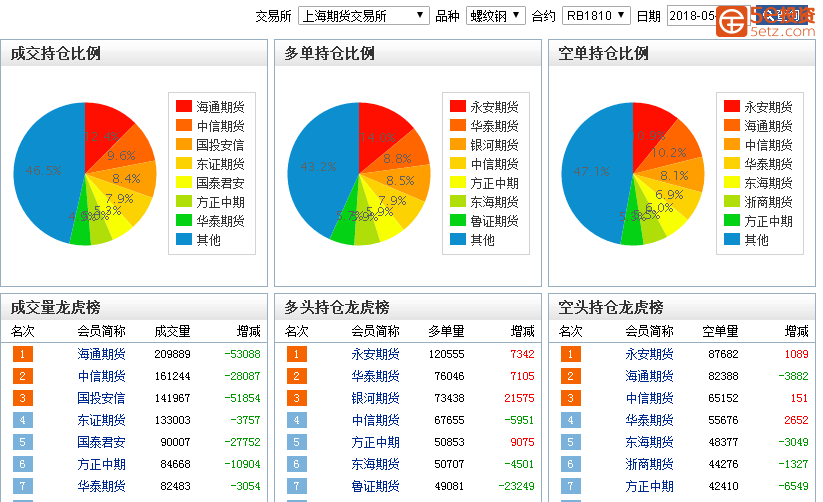Open 银河期货 link in 多头持仓龙虎榜
The image size is (823, 502).
point(375,398)
